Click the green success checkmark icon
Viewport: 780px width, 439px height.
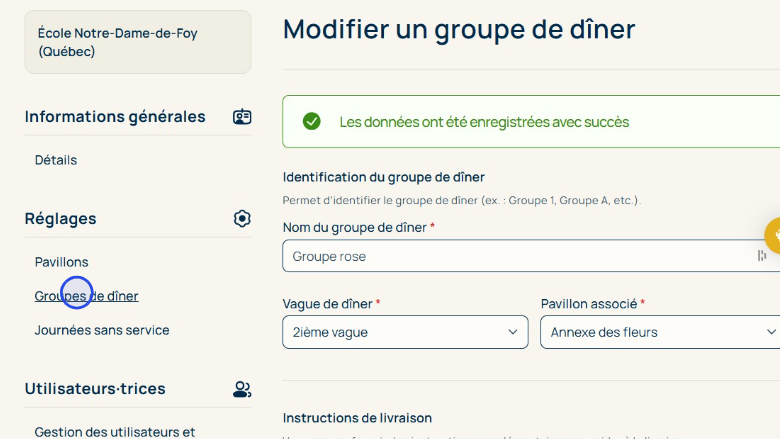(312, 122)
